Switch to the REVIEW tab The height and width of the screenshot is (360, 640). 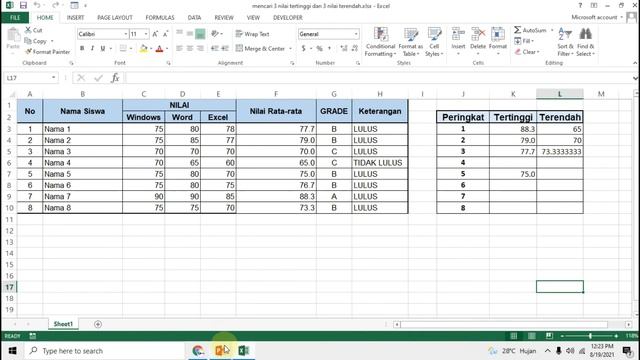click(x=224, y=18)
